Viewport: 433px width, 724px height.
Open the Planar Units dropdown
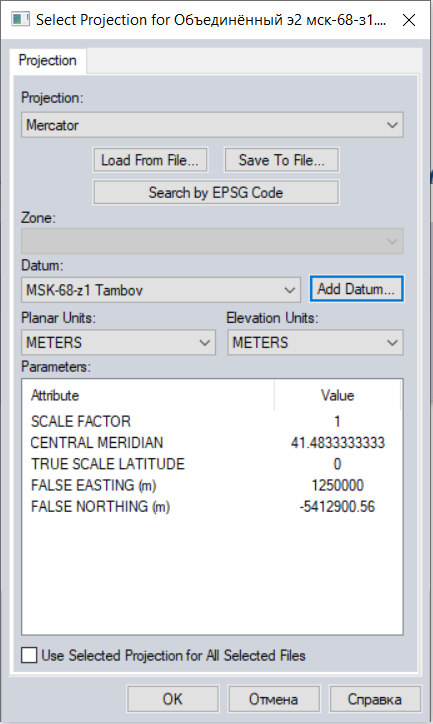point(118,343)
